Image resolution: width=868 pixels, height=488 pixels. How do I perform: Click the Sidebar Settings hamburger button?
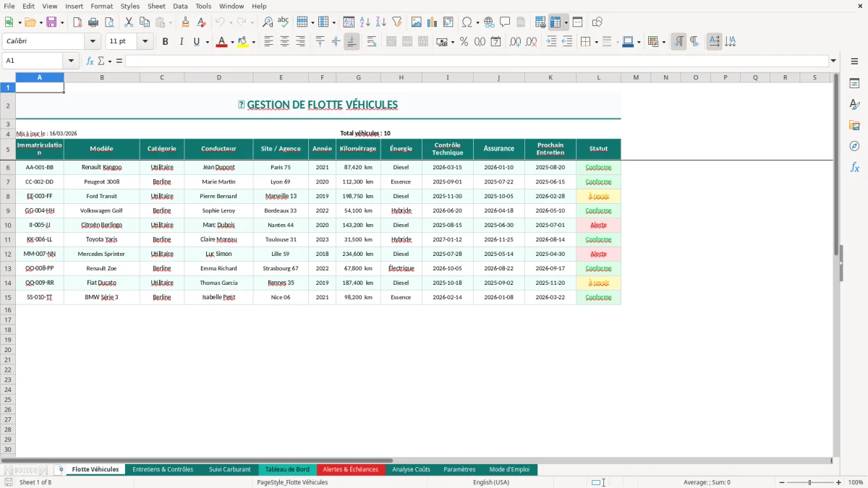click(x=854, y=61)
